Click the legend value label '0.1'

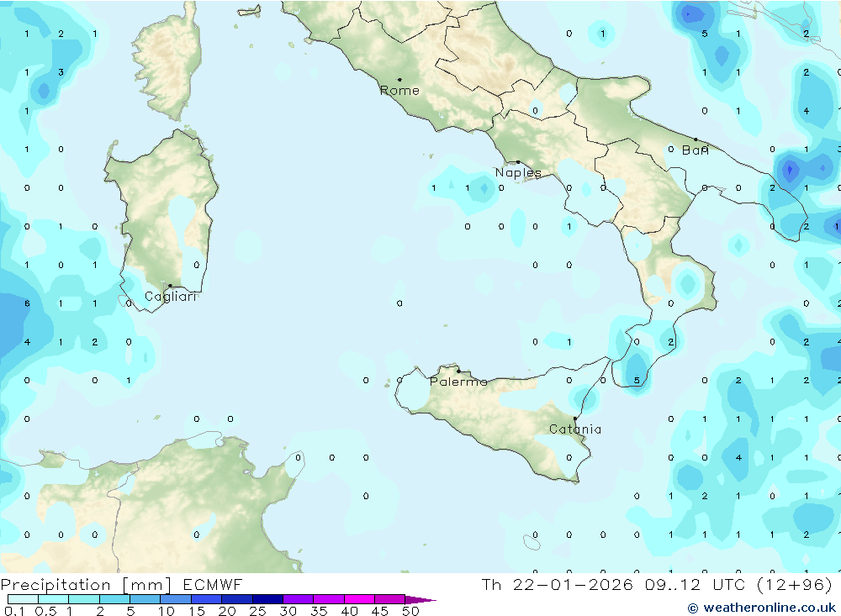click(x=14, y=611)
